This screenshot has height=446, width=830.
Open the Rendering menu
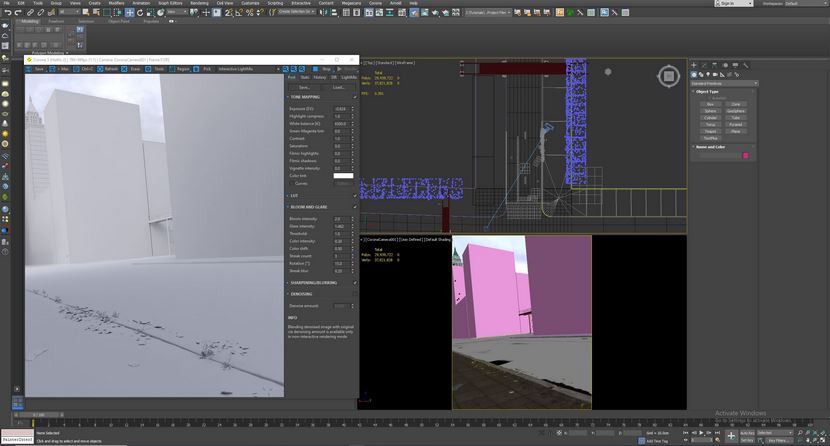200,3
